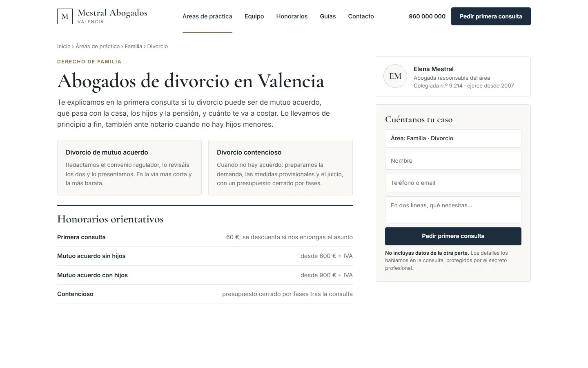Image resolution: width=588 pixels, height=368 pixels.
Task: Go to Inicio in the breadcrumb
Action: point(64,47)
